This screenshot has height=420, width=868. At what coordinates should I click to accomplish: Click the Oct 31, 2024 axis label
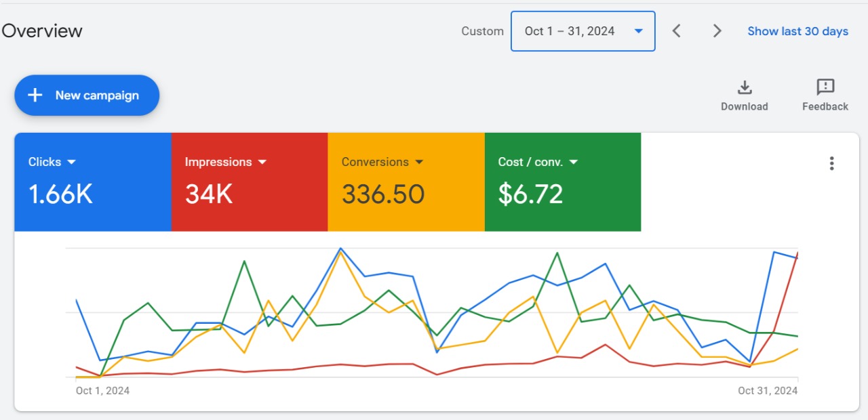(x=768, y=391)
